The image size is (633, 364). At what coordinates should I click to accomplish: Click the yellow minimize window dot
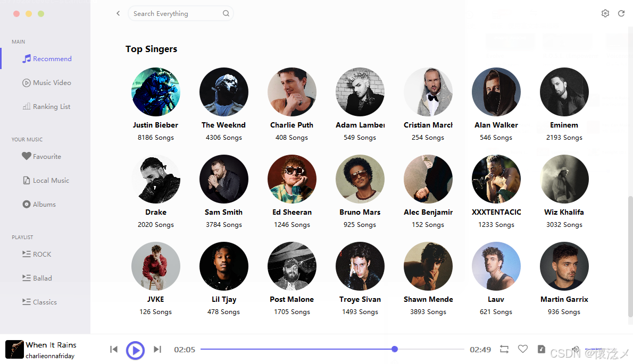tap(29, 14)
